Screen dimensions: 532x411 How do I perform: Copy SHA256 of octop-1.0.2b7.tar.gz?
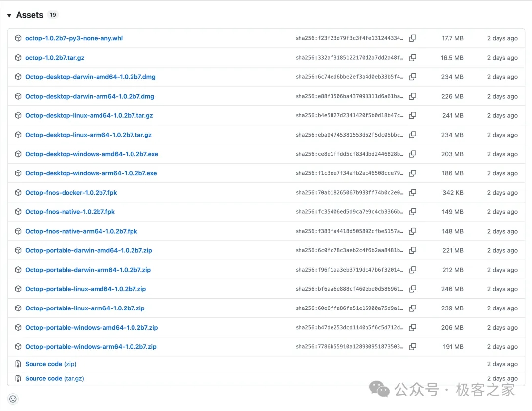(x=413, y=58)
